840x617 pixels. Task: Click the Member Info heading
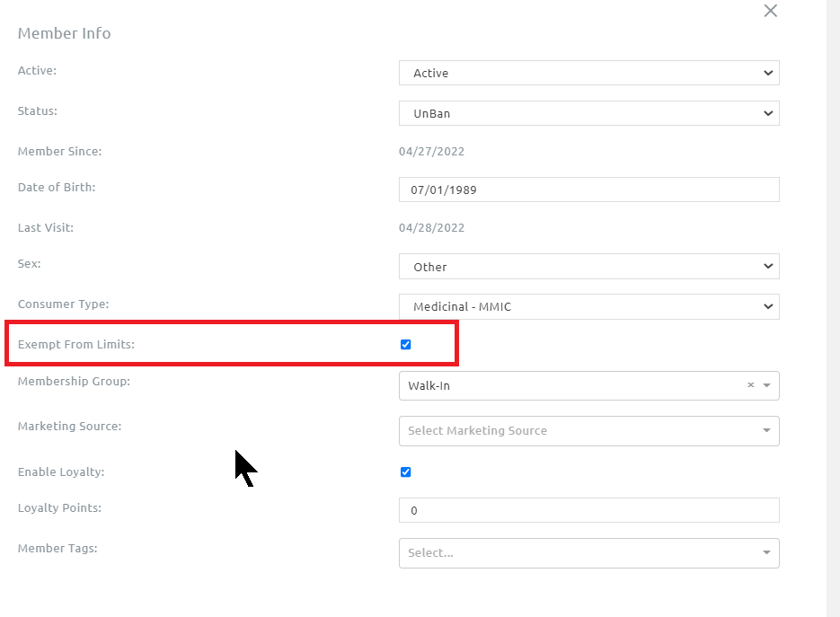click(65, 33)
